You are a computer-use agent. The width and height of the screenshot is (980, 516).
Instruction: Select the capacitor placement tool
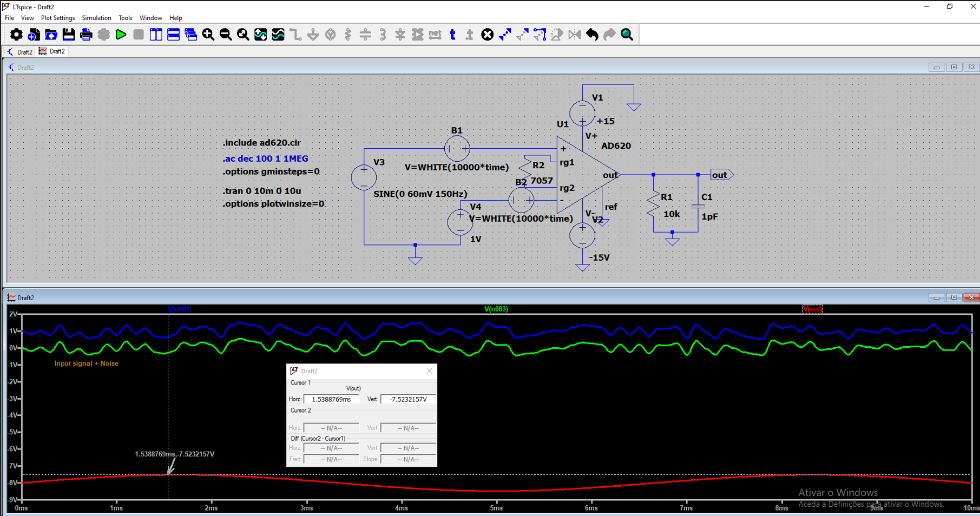pyautogui.click(x=365, y=35)
